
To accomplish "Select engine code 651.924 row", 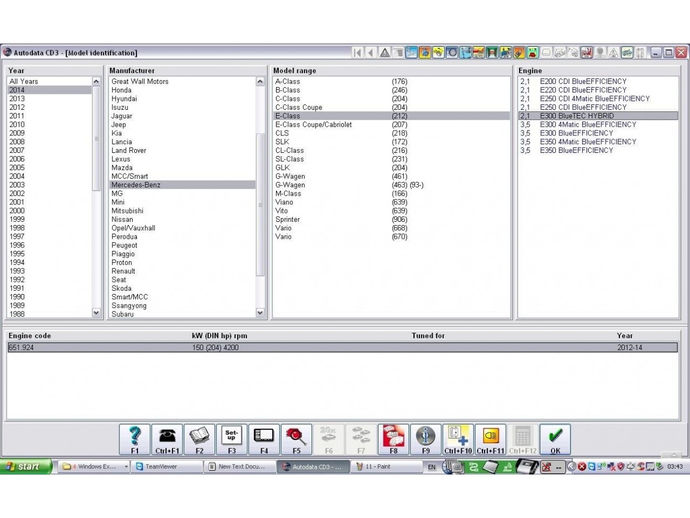I will 342,348.
